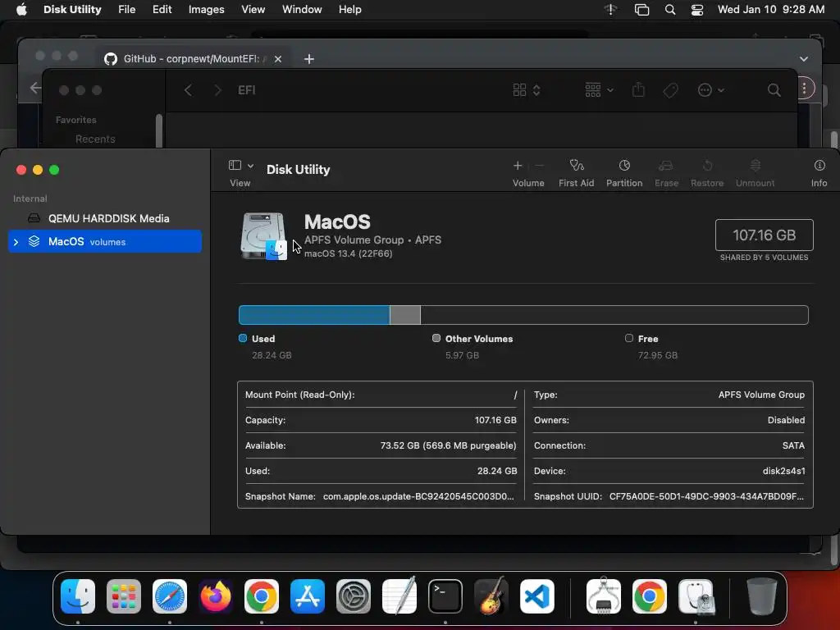Image resolution: width=840 pixels, height=630 pixels.
Task: Open App Store from the Dock
Action: [x=308, y=596]
